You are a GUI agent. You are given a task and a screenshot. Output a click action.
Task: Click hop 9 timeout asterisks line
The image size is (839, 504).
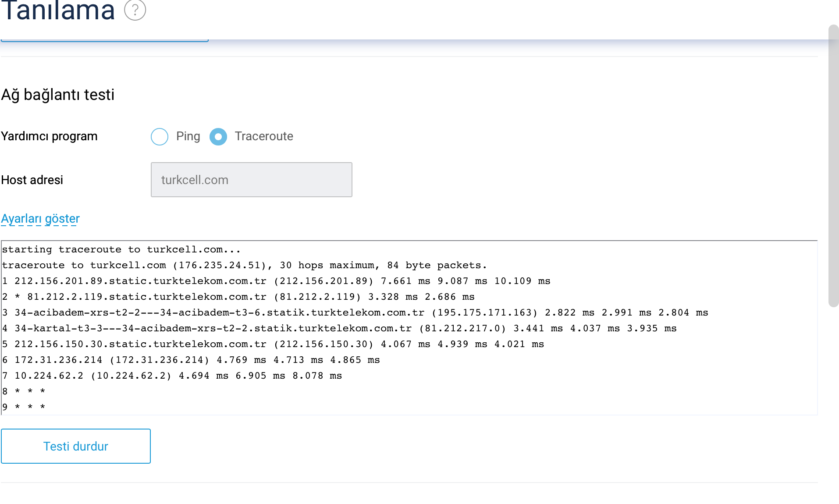[24, 407]
